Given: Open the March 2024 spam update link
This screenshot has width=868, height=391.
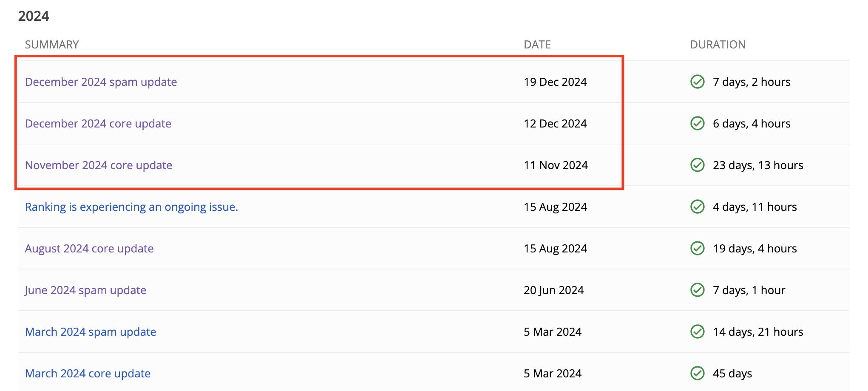Looking at the screenshot, I should [90, 332].
